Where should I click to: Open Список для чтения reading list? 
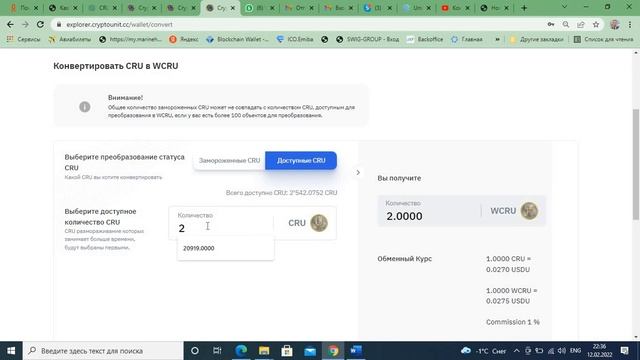pyautogui.click(x=603, y=40)
